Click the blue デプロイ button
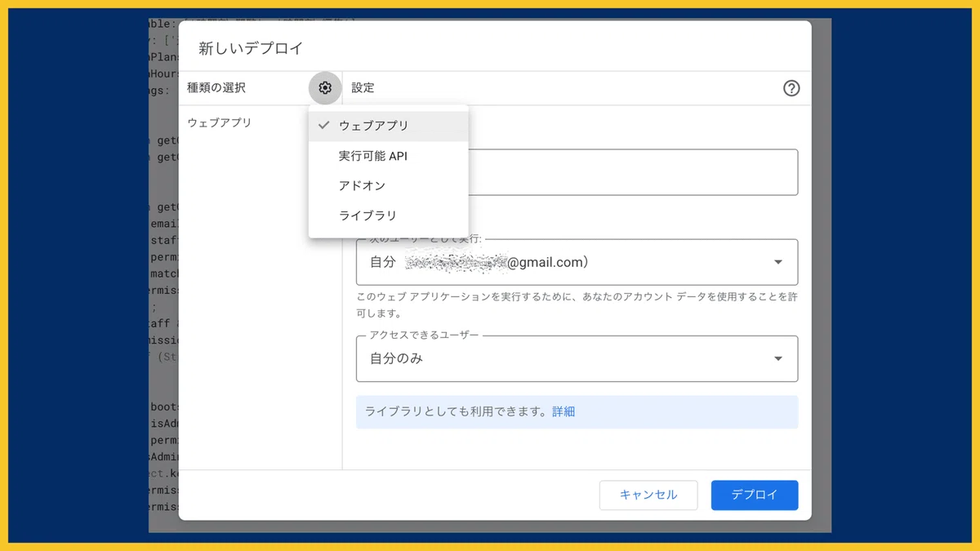980x551 pixels. 755,495
